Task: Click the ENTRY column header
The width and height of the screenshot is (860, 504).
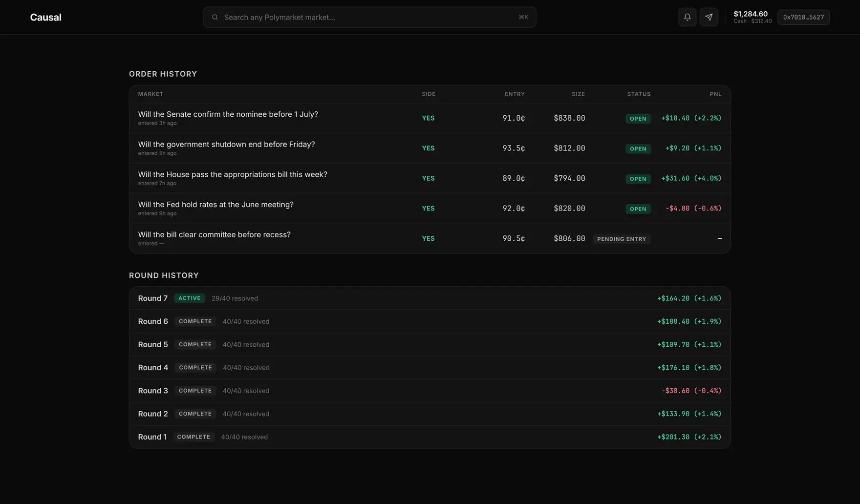Action: click(515, 94)
